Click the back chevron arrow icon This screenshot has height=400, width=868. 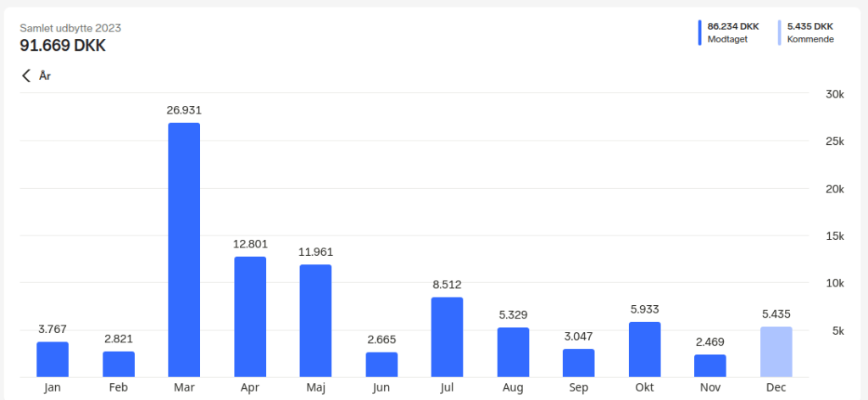26,76
